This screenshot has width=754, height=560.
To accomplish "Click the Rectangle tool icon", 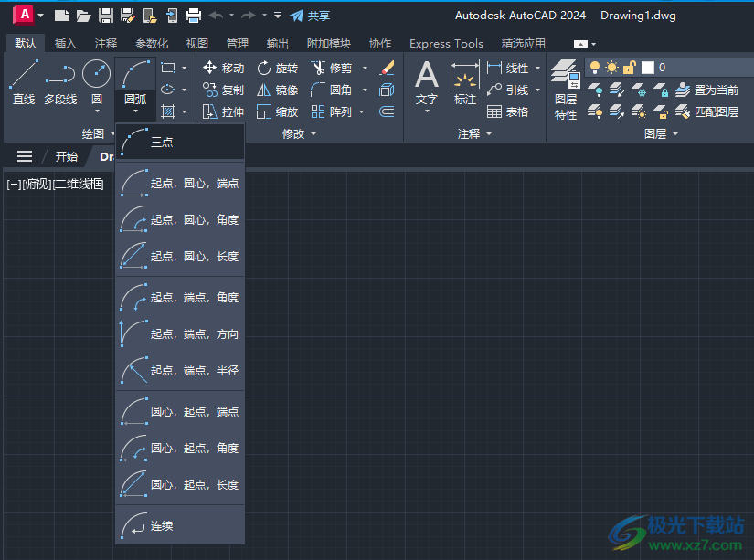I will click(168, 68).
